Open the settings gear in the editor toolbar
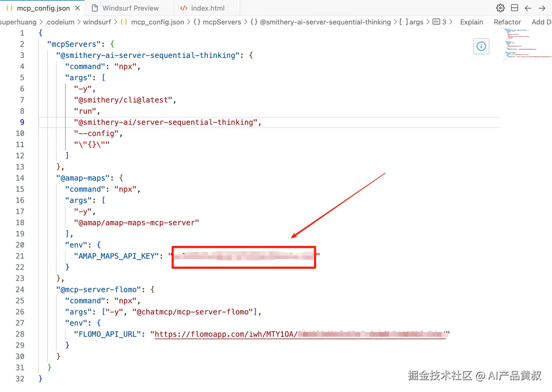The height and width of the screenshot is (392, 552). pos(500,8)
